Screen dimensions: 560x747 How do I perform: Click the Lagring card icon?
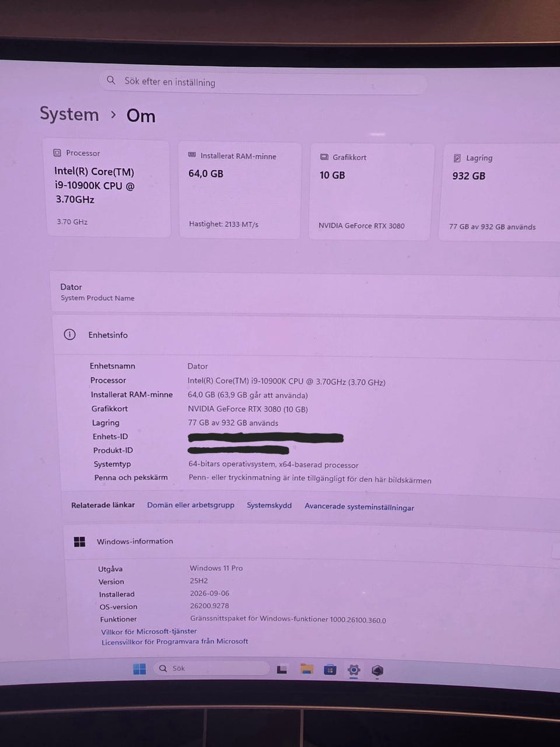(x=457, y=158)
